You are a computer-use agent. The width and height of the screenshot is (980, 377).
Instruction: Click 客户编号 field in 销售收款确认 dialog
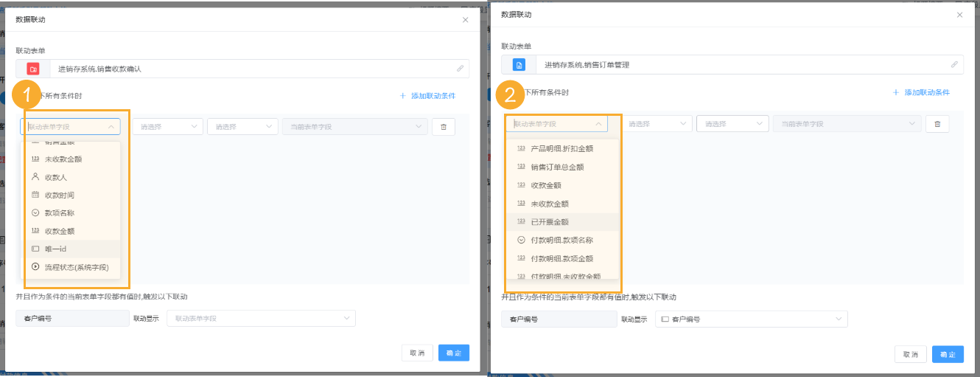(72, 318)
